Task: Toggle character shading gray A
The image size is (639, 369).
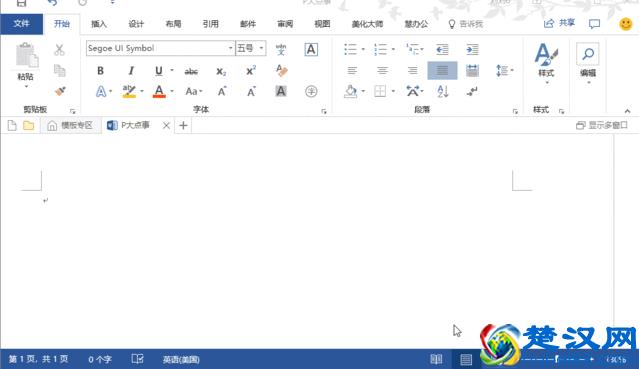Action: [x=281, y=91]
